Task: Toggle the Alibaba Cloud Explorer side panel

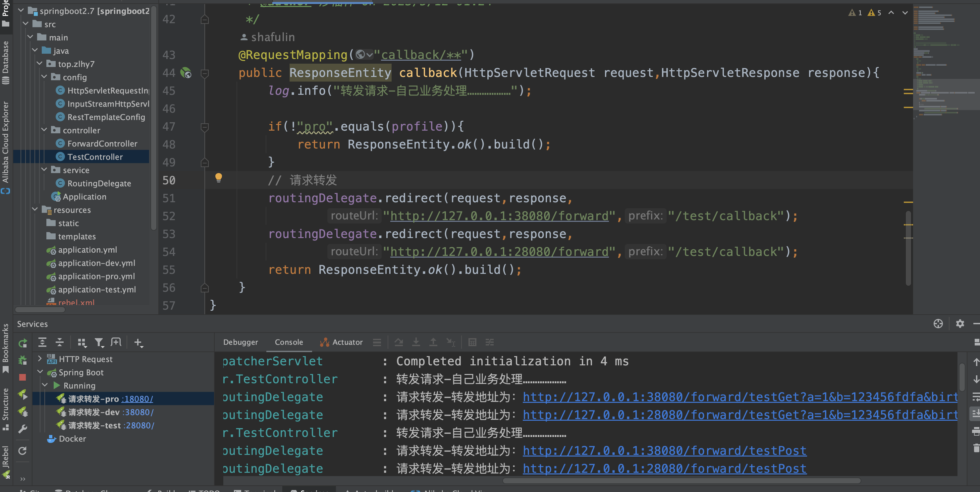Action: tap(5, 148)
